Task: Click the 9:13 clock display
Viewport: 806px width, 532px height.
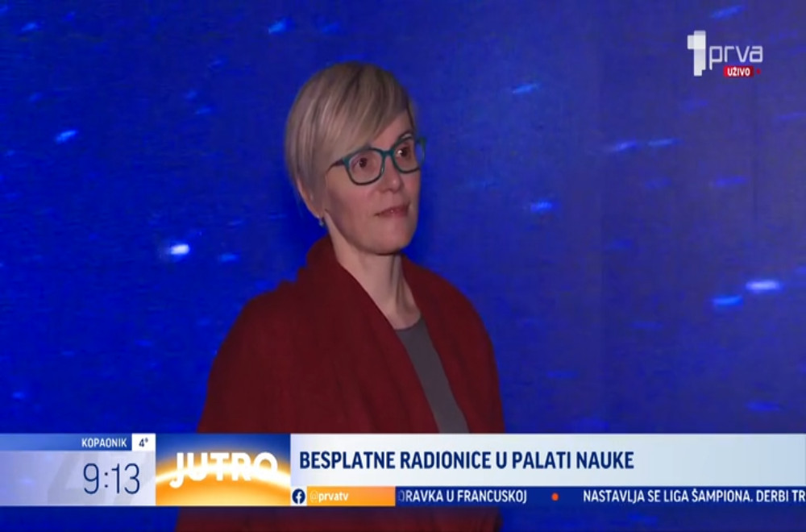Action: coord(111,479)
